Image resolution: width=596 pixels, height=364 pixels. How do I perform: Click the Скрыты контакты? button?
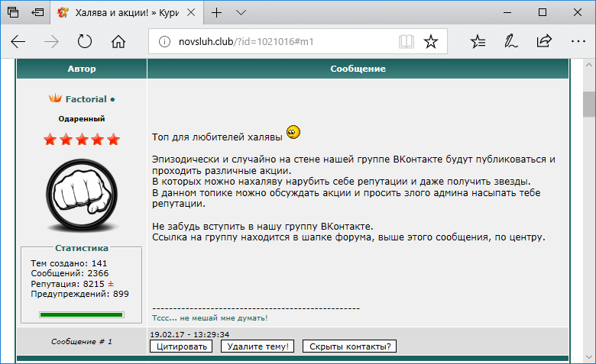tap(351, 346)
